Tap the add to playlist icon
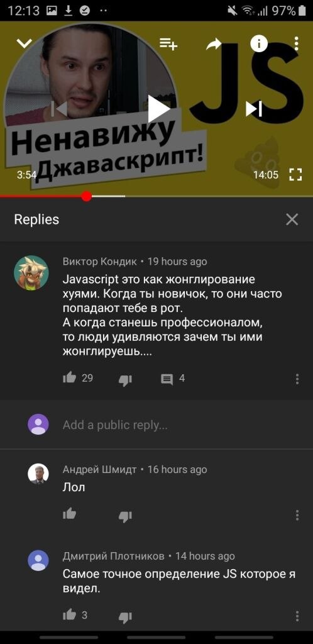The height and width of the screenshot is (644, 313). [x=168, y=43]
